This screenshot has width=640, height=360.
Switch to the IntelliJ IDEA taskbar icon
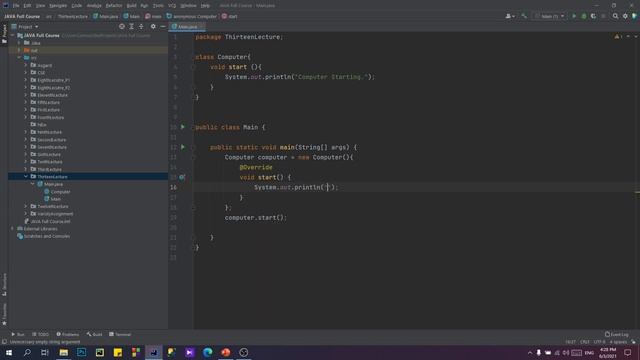pyautogui.click(x=153, y=352)
